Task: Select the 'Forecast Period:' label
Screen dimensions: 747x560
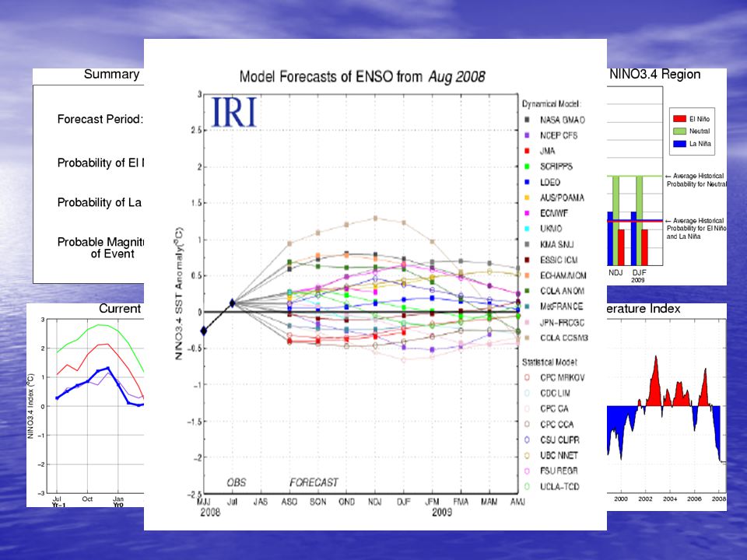Action: (100, 119)
